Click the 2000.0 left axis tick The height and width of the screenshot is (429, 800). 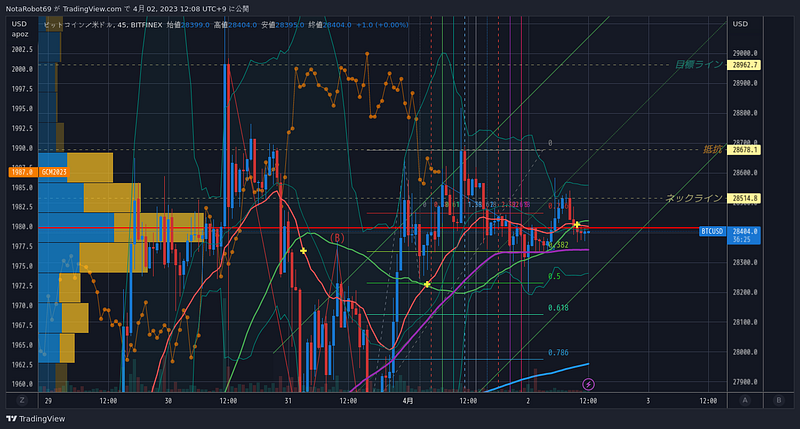click(22, 69)
